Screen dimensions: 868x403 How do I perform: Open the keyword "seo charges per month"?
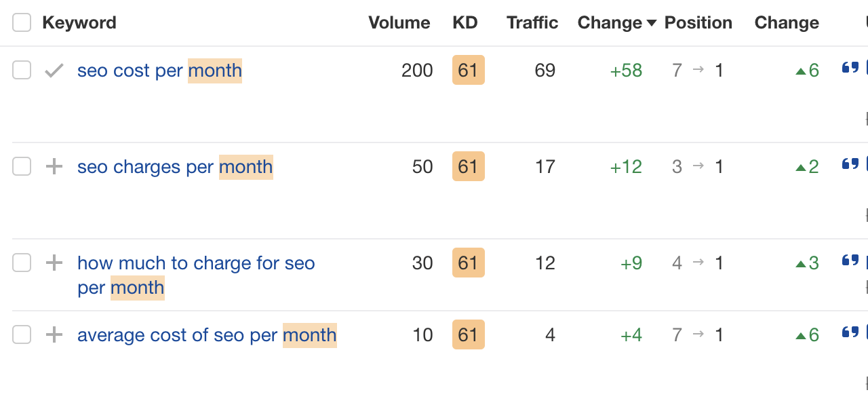pyautogui.click(x=175, y=166)
